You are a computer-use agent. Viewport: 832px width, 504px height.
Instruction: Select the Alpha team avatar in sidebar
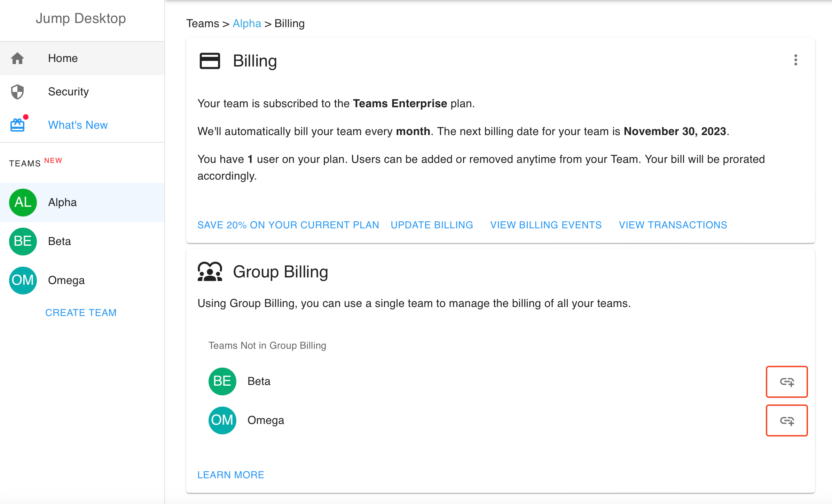pyautogui.click(x=22, y=202)
